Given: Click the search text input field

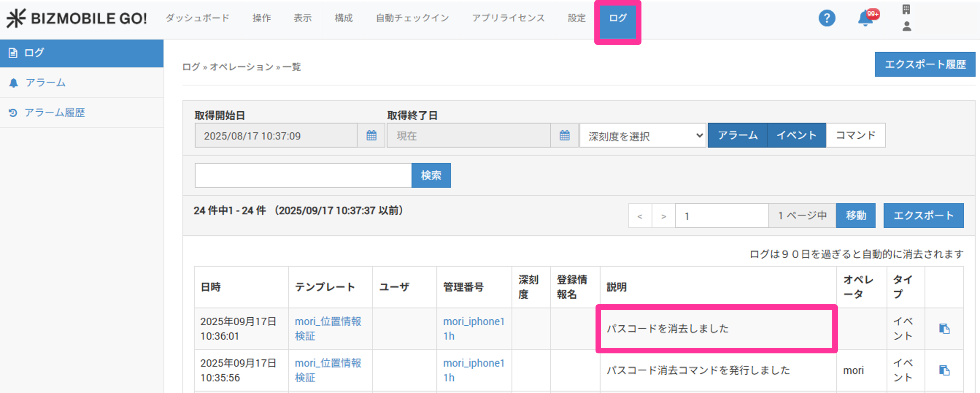Looking at the screenshot, I should 303,176.
